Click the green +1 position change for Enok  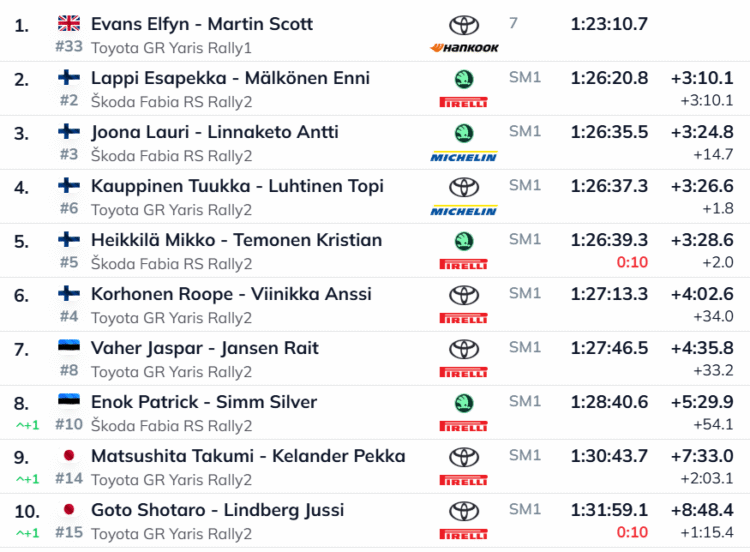27,424
